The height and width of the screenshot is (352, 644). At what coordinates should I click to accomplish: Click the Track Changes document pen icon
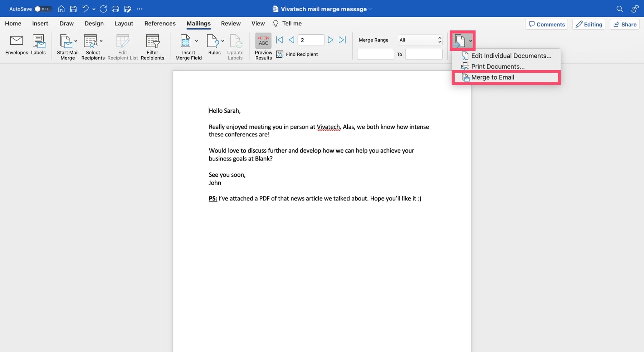click(127, 9)
